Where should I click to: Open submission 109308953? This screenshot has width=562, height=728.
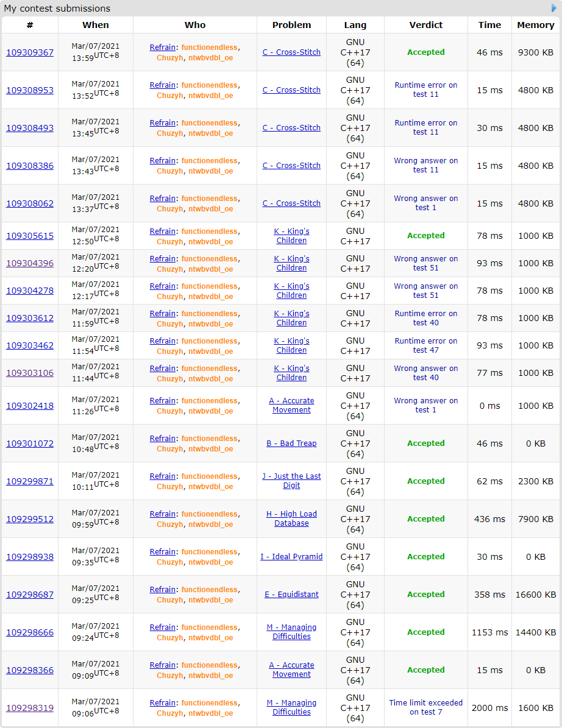[30, 90]
